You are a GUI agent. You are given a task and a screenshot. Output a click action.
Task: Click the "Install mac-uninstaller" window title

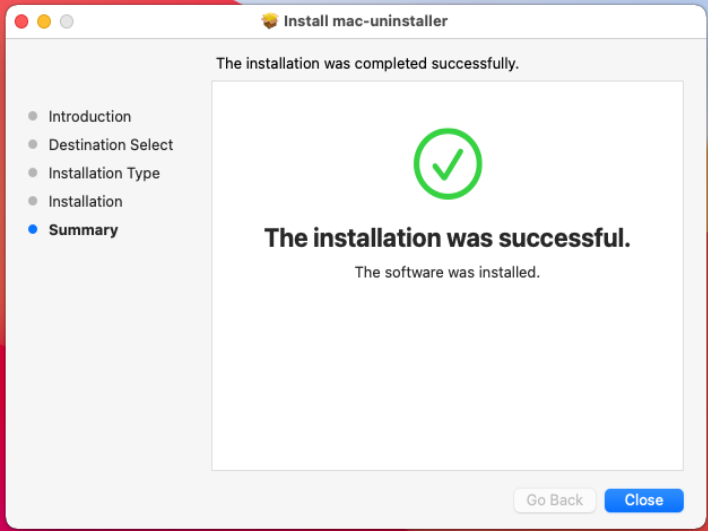pos(365,21)
